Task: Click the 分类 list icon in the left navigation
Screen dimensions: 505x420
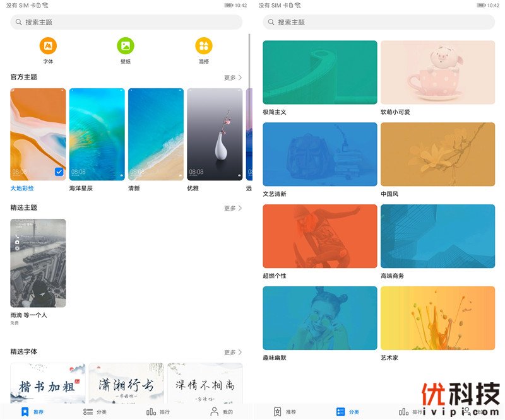Action: [x=88, y=411]
